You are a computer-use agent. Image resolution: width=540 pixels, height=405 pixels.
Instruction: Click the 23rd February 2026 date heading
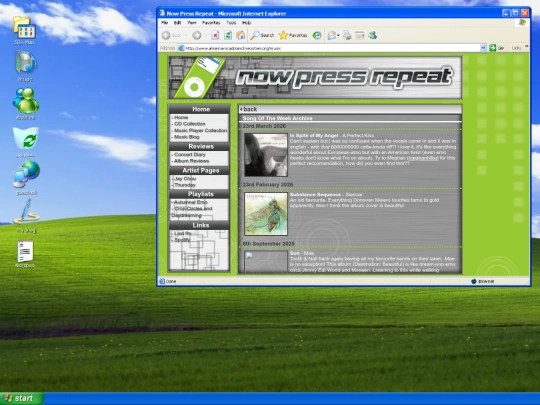point(268,185)
